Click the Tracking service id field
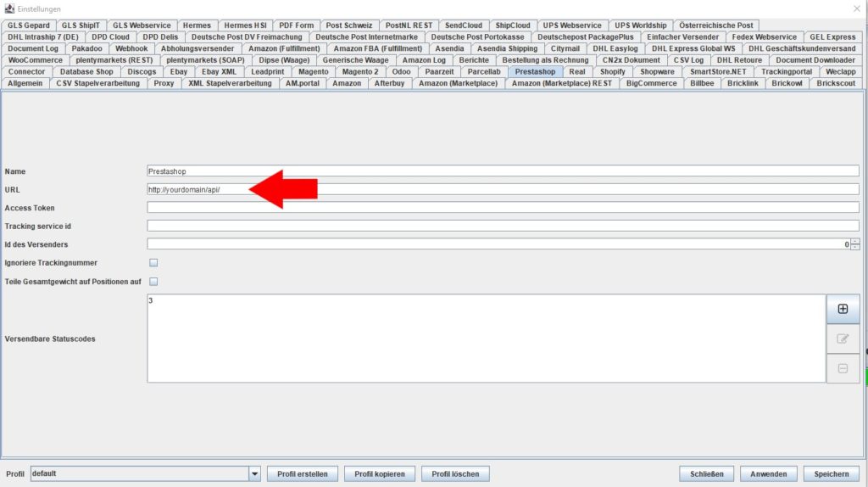The width and height of the screenshot is (868, 487). [503, 226]
